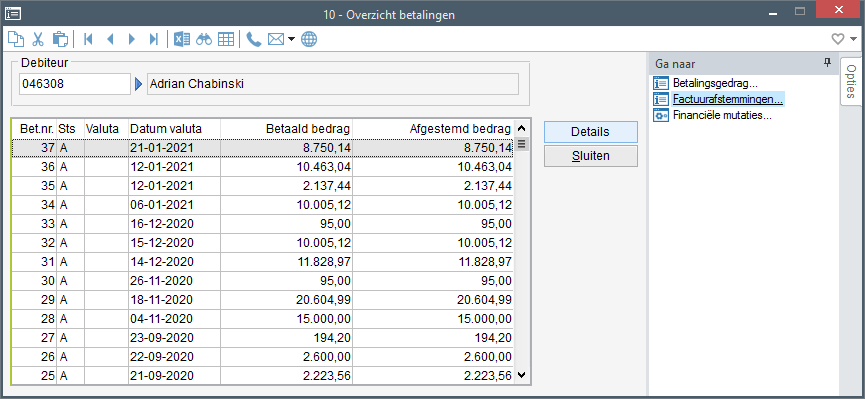
Task: Click the Details button
Action: 590,132
